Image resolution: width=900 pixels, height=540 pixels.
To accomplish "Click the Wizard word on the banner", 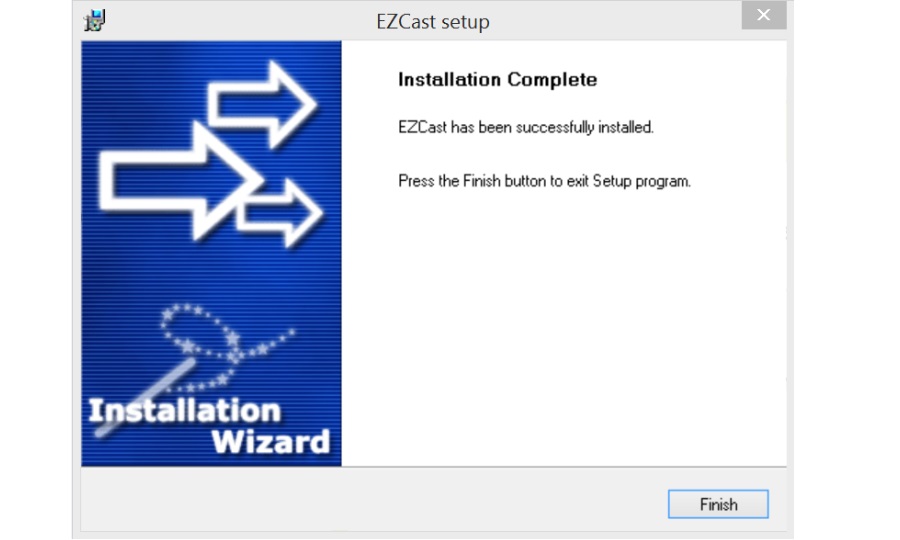I will pyautogui.click(x=271, y=442).
